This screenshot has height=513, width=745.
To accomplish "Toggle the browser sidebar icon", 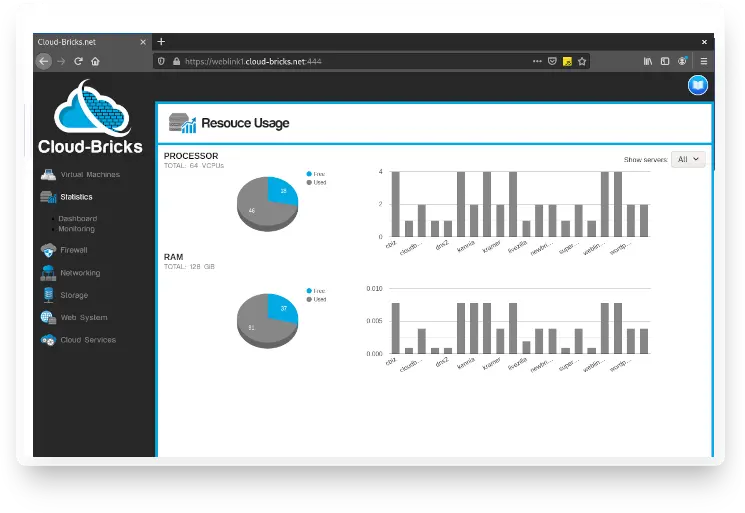I will click(665, 61).
